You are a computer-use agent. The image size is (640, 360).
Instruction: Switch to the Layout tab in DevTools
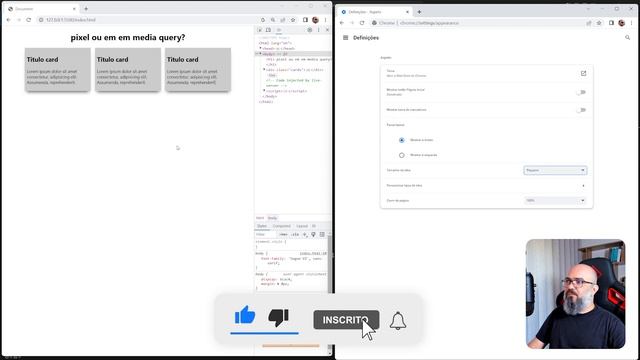(302, 226)
